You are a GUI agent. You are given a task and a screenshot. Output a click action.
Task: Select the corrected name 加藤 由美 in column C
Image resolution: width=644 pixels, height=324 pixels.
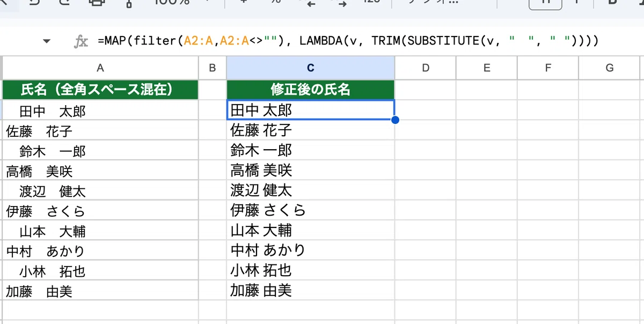pyautogui.click(x=311, y=291)
